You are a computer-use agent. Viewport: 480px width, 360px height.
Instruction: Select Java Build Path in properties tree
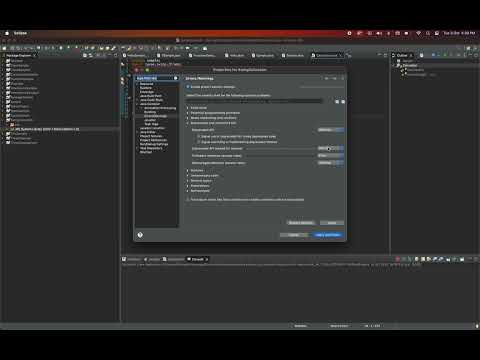[151, 96]
